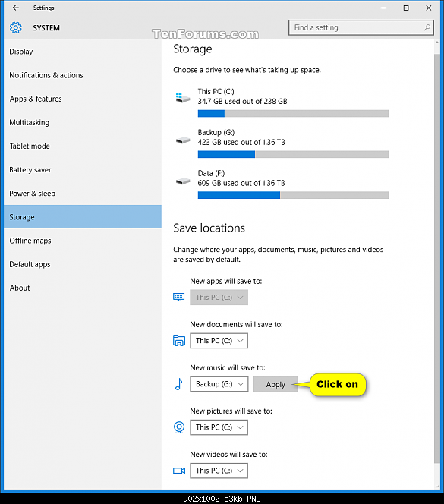Image resolution: width=444 pixels, height=504 pixels.
Task: Click the music note icon
Action: [x=179, y=384]
